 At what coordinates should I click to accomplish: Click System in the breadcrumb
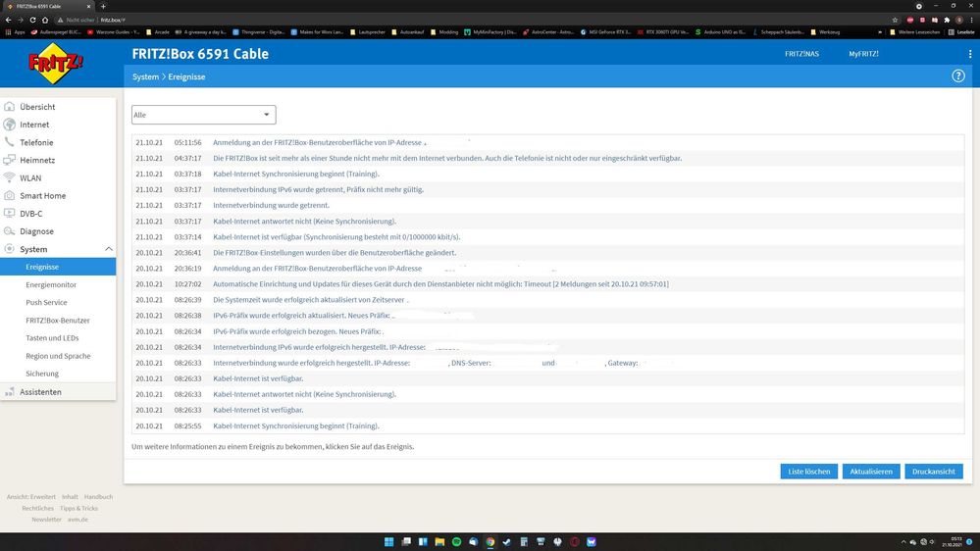click(145, 76)
